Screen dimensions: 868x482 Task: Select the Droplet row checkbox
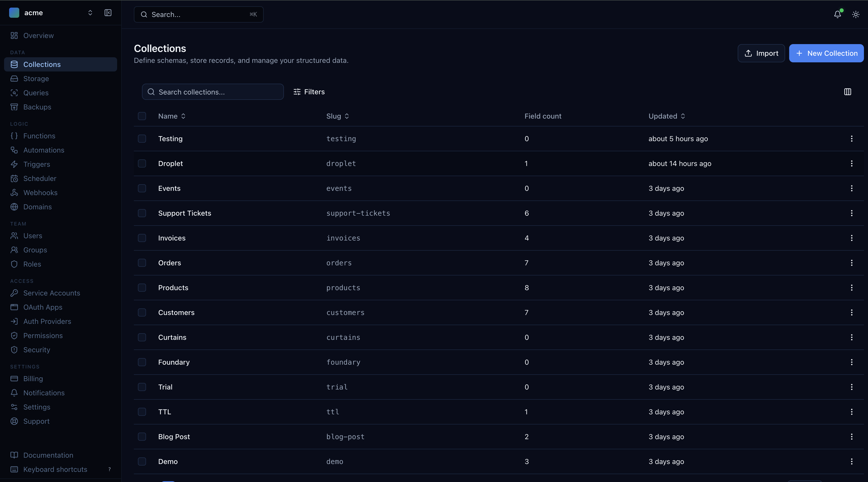tap(142, 163)
